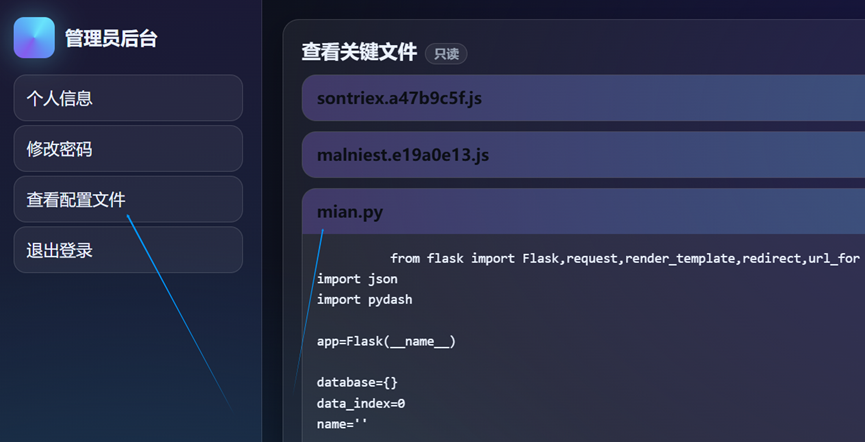The width and height of the screenshot is (865, 442).
Task: Expand the sontriex.a47b9c5f.js file section
Action: pos(582,99)
